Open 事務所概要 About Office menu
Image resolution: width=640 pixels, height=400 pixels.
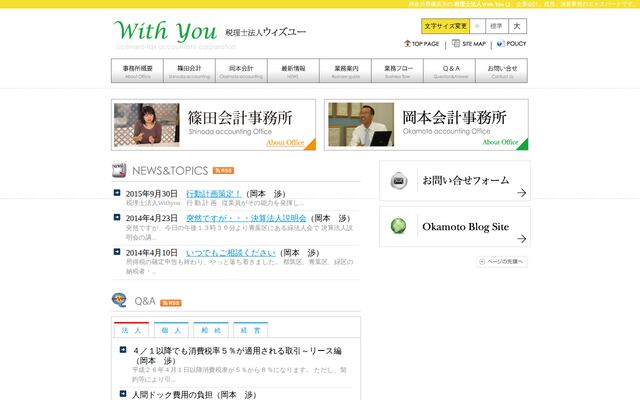tap(138, 71)
